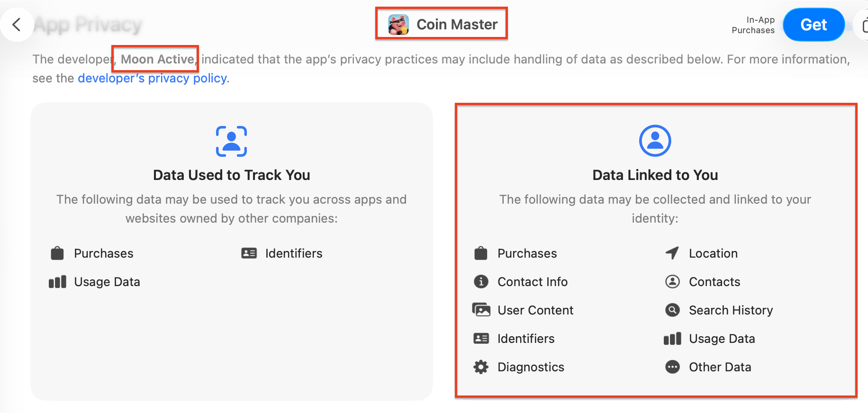This screenshot has height=413, width=868.
Task: Click the Data Linked to You heading
Action: (x=655, y=175)
